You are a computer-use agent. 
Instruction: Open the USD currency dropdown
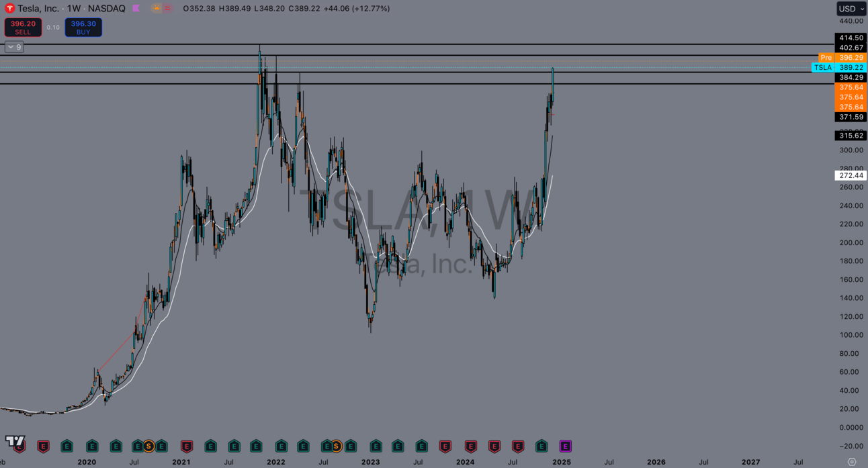point(851,9)
